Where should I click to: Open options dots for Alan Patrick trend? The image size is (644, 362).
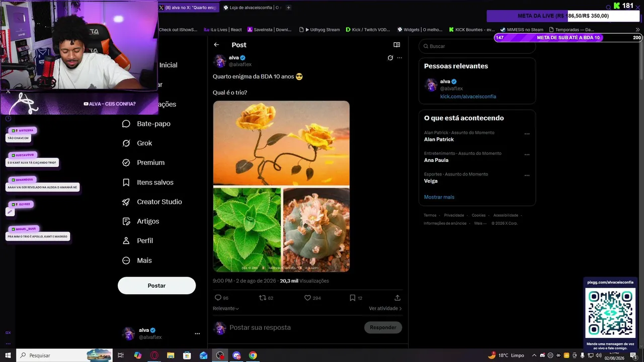527,134
